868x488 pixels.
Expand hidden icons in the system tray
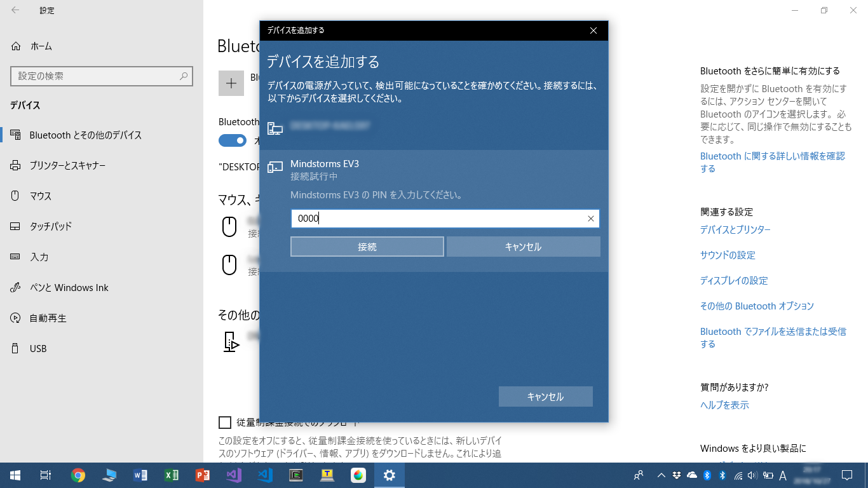661,475
